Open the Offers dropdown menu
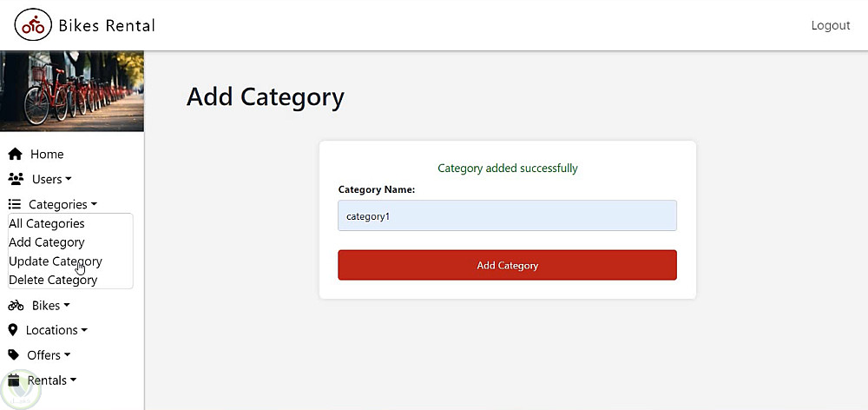This screenshot has height=410, width=868. pos(49,354)
